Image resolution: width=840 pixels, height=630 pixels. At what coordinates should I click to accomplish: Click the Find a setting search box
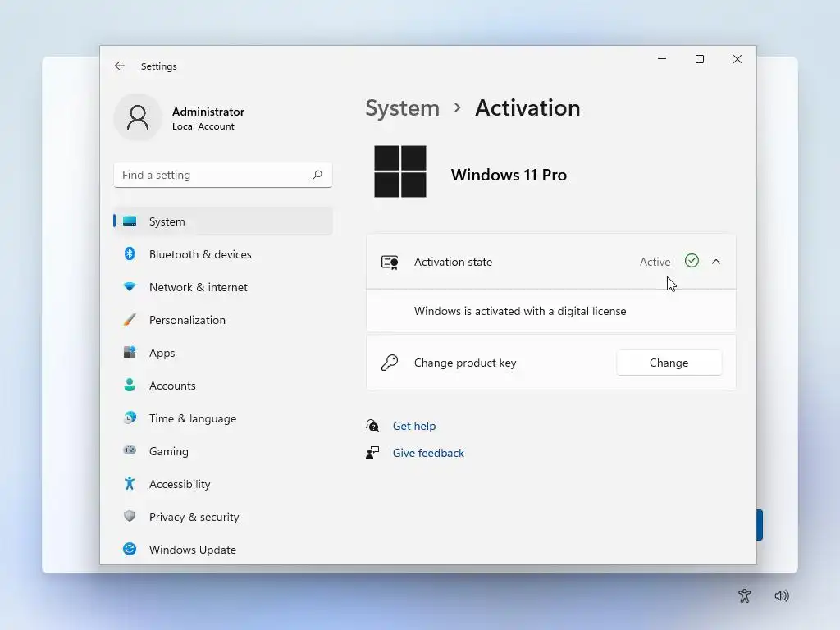coord(223,175)
